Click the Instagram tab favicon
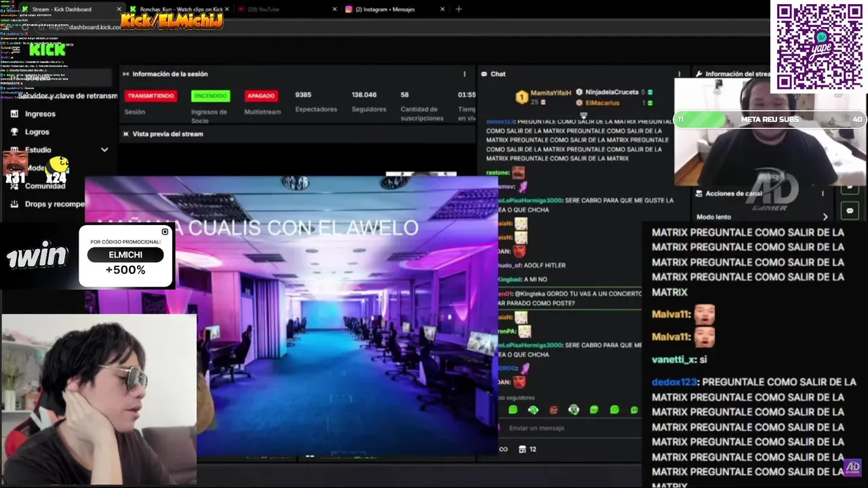Image resolution: width=868 pixels, height=488 pixels. (x=349, y=9)
